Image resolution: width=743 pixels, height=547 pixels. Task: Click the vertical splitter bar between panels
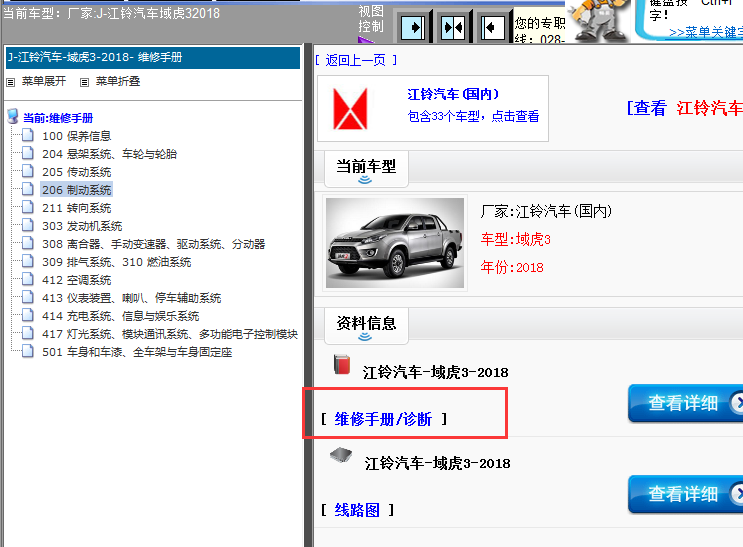pyautogui.click(x=308, y=295)
